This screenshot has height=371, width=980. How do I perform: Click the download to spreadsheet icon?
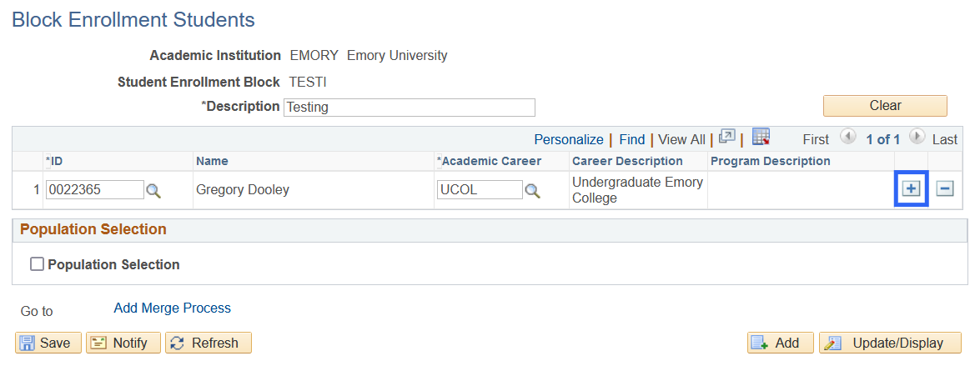click(760, 138)
